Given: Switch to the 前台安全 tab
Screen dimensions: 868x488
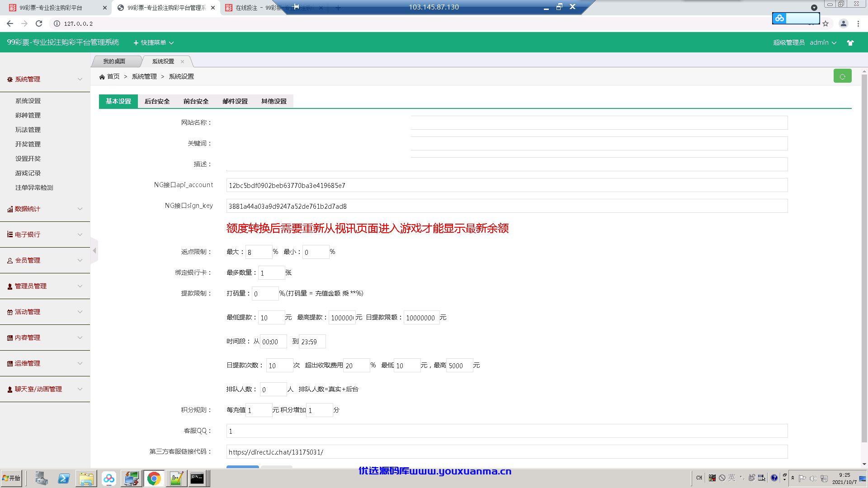Looking at the screenshot, I should pos(196,101).
